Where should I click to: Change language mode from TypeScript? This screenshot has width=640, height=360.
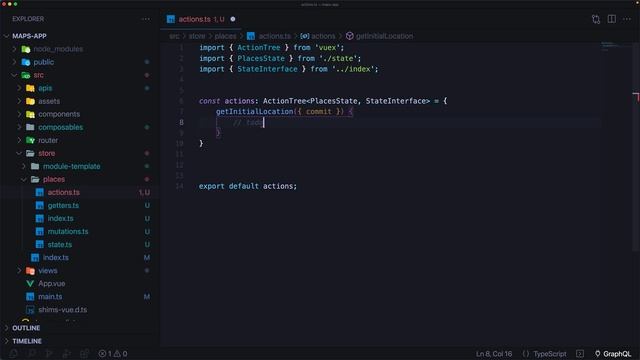pyautogui.click(x=549, y=354)
